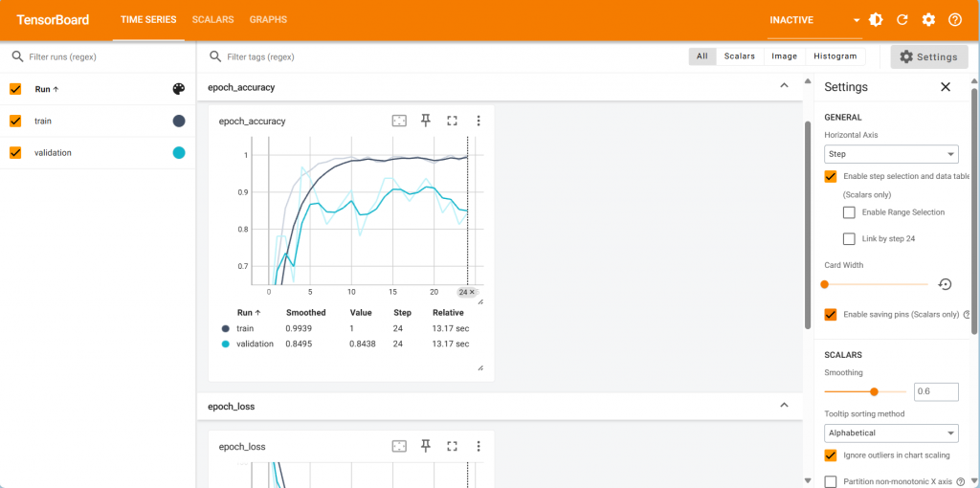Show help for saving pins option
The width and height of the screenshot is (980, 488).
pyautogui.click(x=967, y=315)
